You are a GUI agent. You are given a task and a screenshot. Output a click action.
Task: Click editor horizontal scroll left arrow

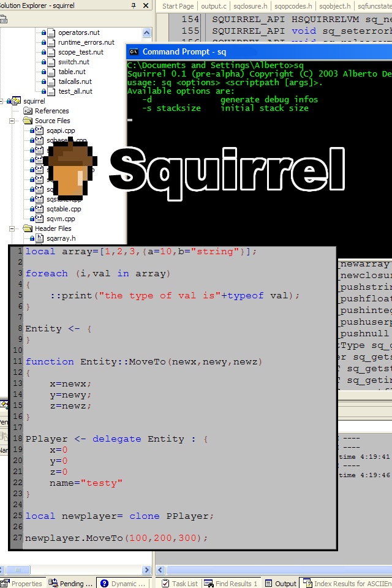click(160, 570)
